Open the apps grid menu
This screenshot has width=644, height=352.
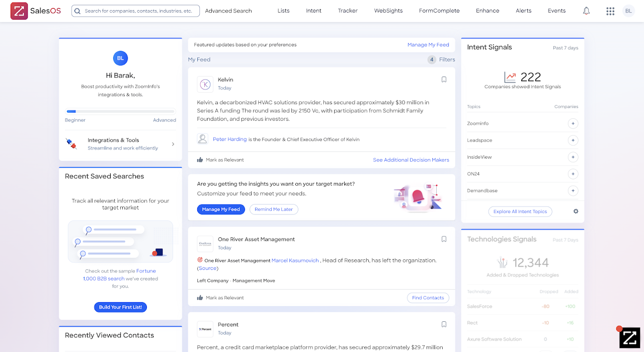tap(610, 11)
